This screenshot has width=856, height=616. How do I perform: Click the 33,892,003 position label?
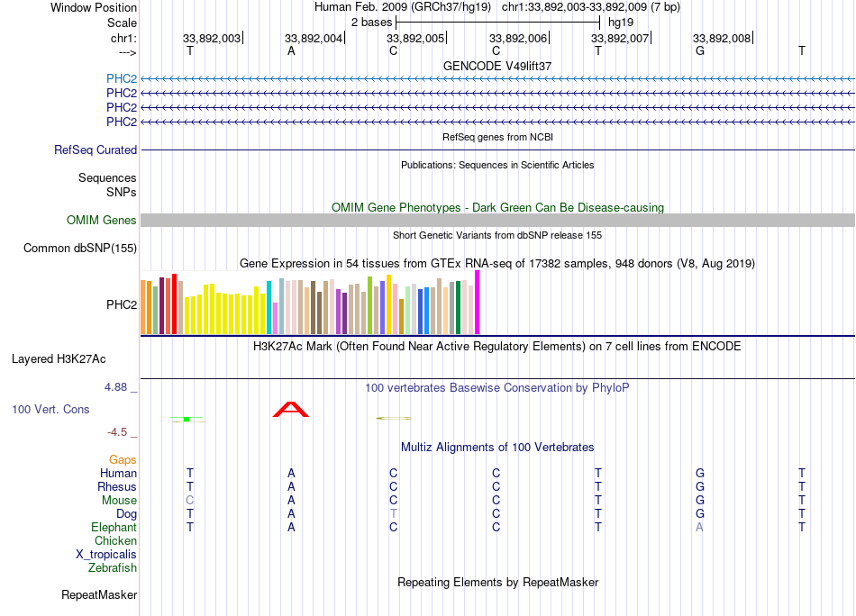pyautogui.click(x=211, y=38)
